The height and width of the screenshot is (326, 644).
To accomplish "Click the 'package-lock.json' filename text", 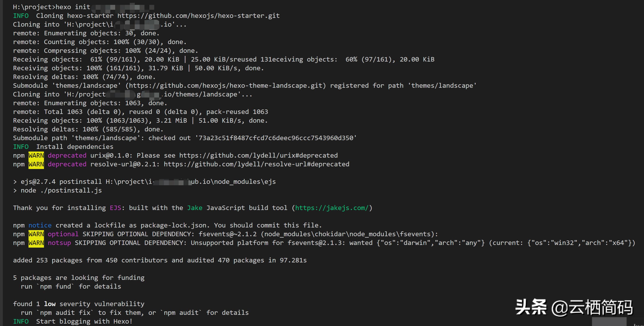I will click(x=173, y=225).
